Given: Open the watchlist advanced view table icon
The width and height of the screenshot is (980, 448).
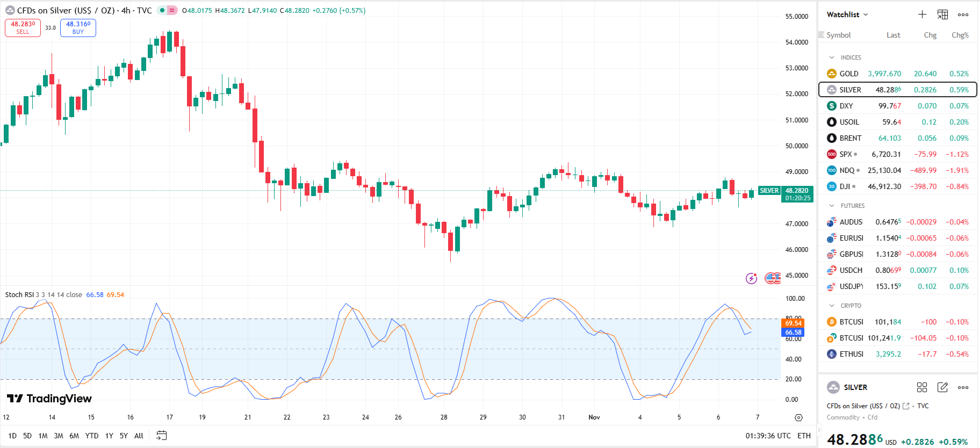Looking at the screenshot, I should pos(942,15).
